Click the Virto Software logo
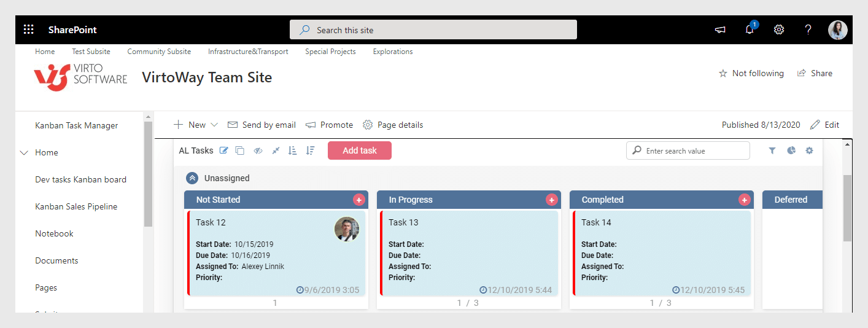Viewport: 868px width, 328px height. (x=80, y=77)
